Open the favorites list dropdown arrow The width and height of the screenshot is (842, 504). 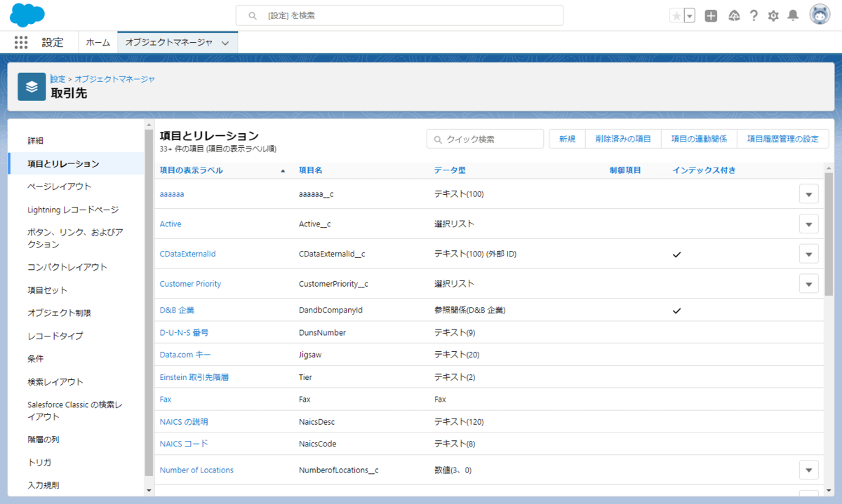(690, 15)
